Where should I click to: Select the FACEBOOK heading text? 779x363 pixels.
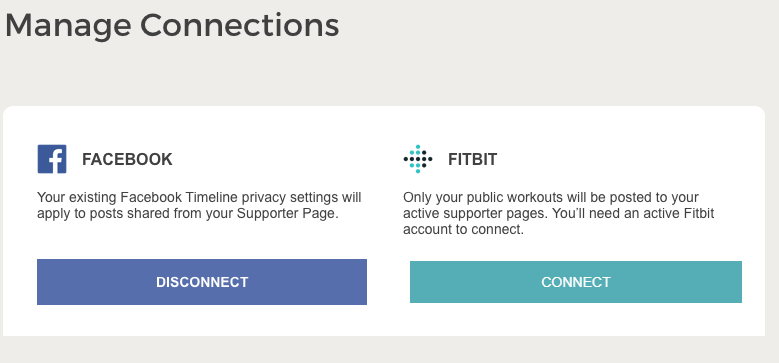[x=127, y=159]
